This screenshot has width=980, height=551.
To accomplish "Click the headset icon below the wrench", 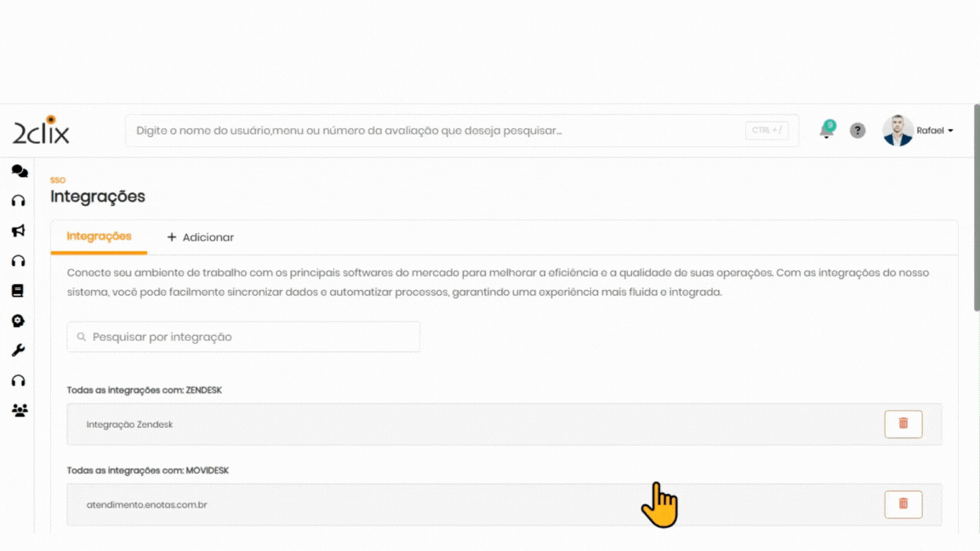I will click(x=18, y=381).
